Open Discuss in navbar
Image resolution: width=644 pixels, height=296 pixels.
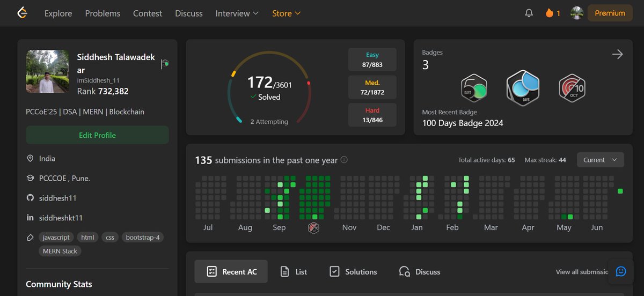point(189,13)
